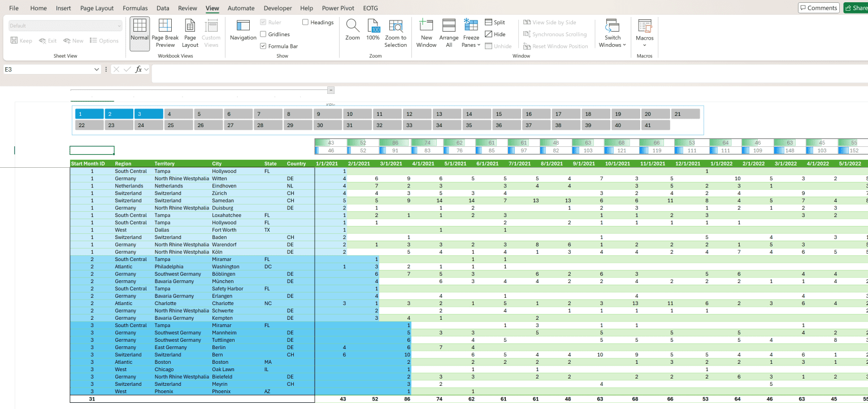Zoom to Selection

point(395,32)
